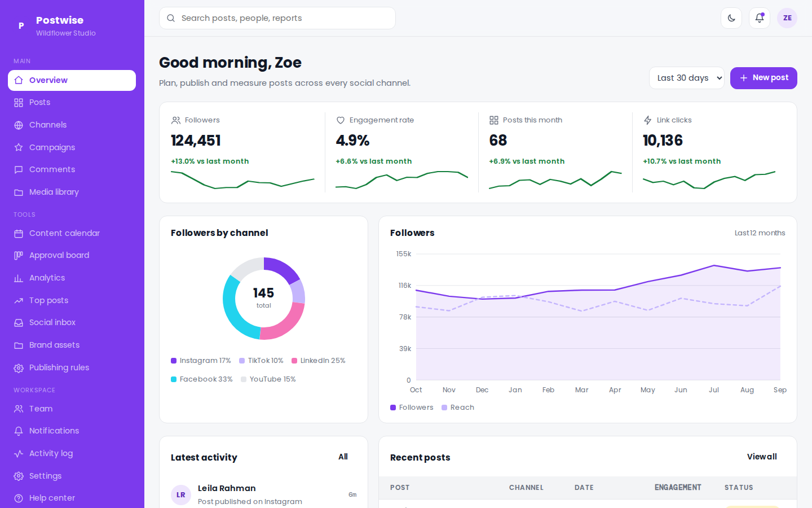This screenshot has height=508, width=812.
Task: Click the Wildflower Studio workspace name
Action: click(x=66, y=33)
